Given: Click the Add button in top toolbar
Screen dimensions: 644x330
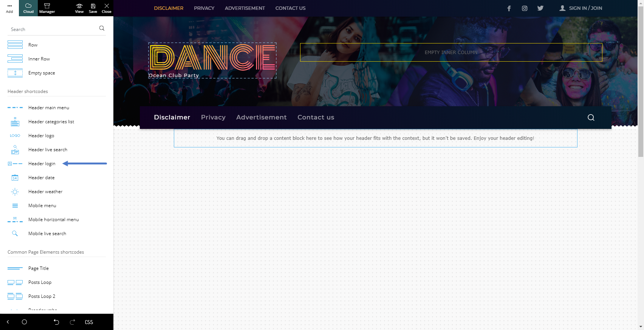Looking at the screenshot, I should pos(9,8).
